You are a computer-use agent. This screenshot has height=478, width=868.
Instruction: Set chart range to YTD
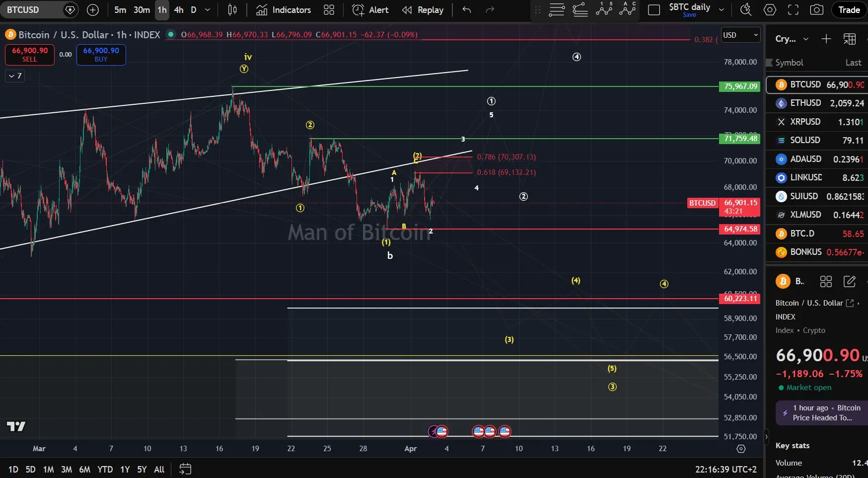[105, 469]
